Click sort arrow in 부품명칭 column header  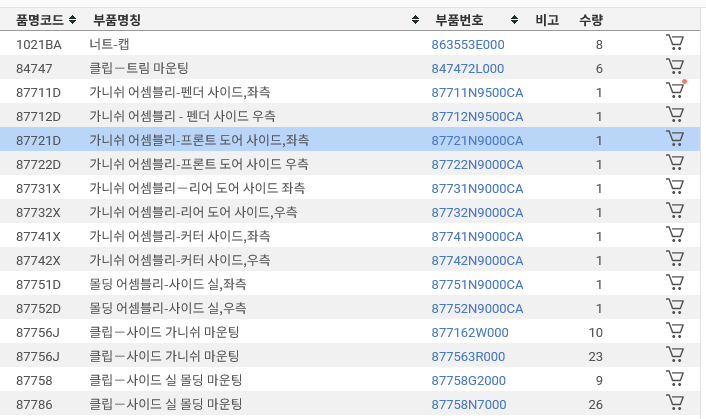415,20
